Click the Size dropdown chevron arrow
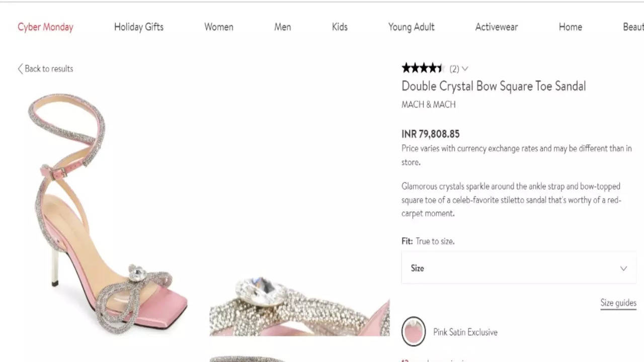Viewport: 644px width, 362px height. coord(623,268)
